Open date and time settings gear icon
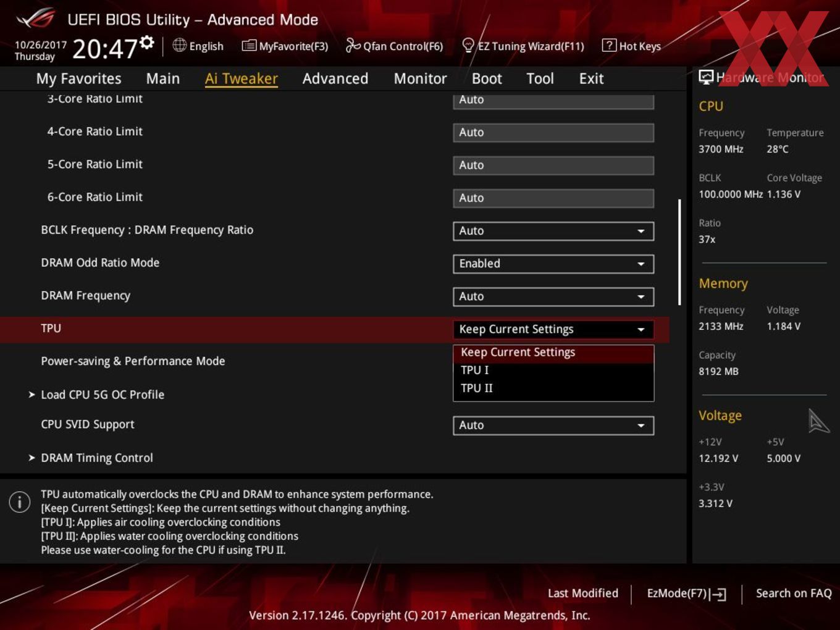The width and height of the screenshot is (840, 630). (x=146, y=42)
